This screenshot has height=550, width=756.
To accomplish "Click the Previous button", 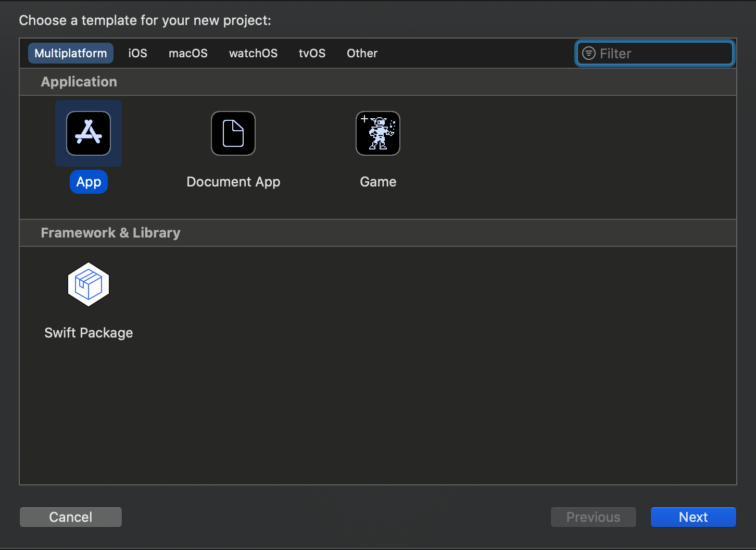I will [594, 517].
